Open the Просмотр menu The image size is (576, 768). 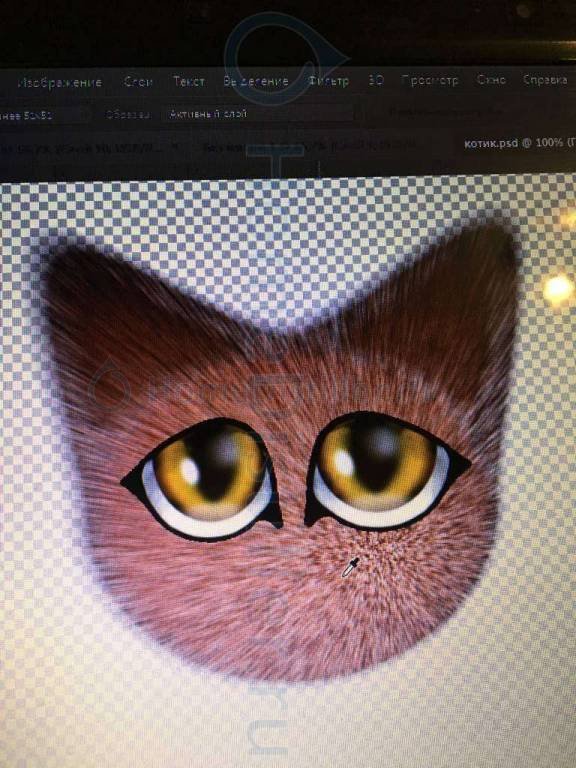click(430, 80)
